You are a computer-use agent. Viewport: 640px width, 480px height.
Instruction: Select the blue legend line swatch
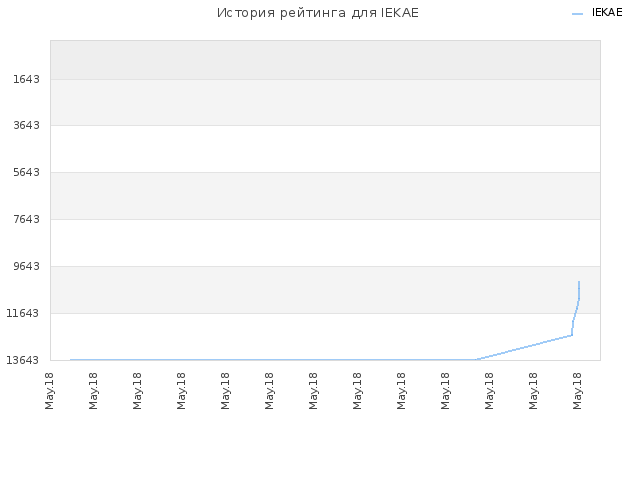[578, 14]
